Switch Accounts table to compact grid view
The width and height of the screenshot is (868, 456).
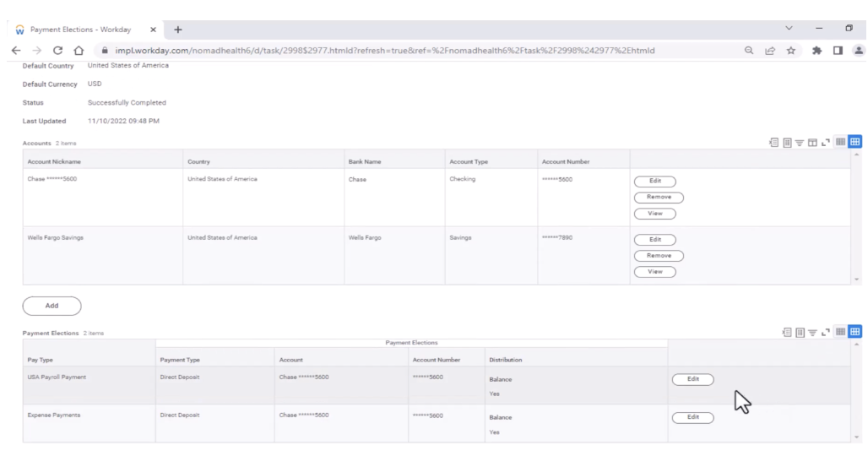pos(840,142)
